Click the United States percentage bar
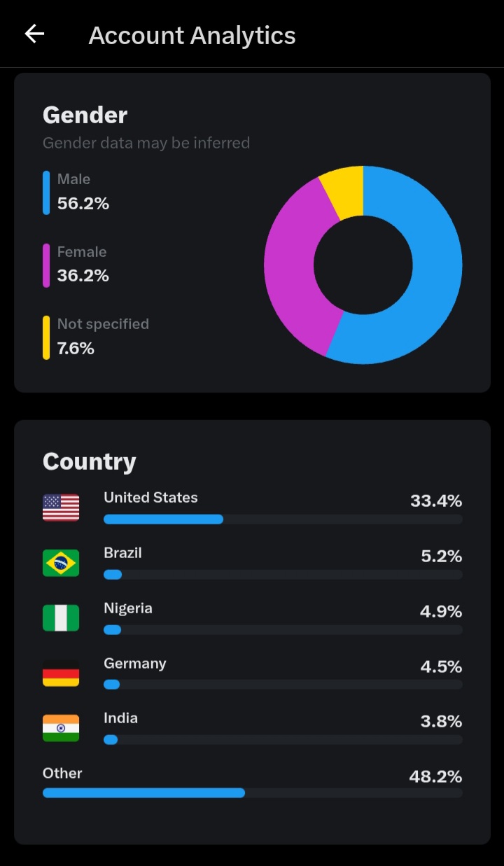The height and width of the screenshot is (866, 504). [283, 519]
